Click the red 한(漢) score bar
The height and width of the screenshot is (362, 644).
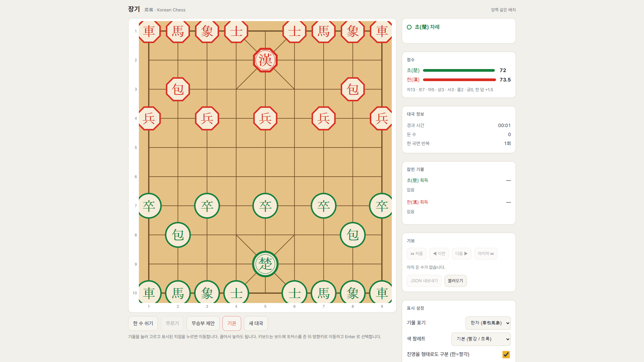click(x=460, y=80)
